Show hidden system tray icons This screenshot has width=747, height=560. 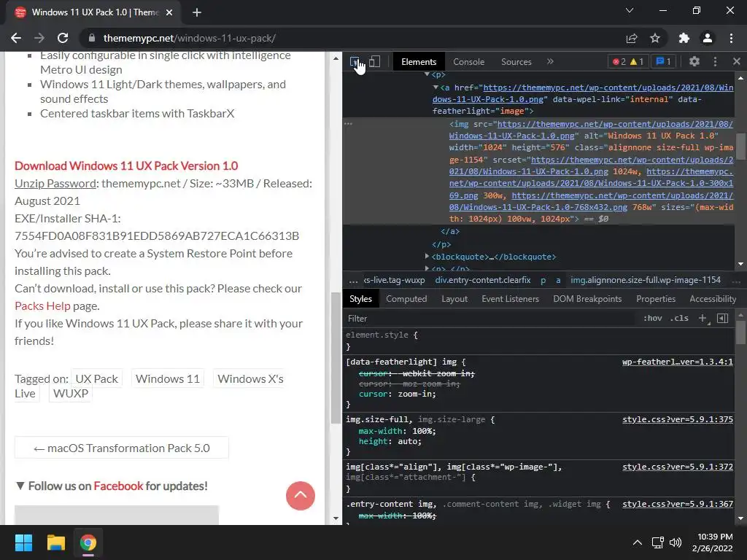tap(637, 542)
